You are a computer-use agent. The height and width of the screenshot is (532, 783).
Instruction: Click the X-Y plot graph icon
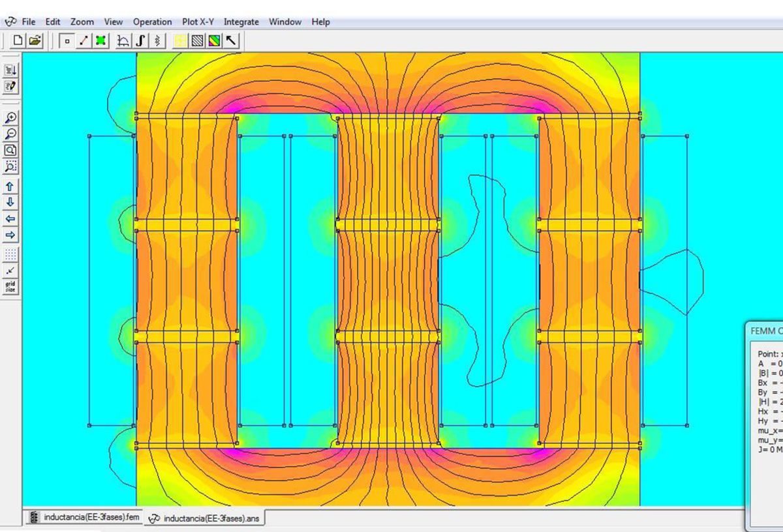(x=123, y=41)
